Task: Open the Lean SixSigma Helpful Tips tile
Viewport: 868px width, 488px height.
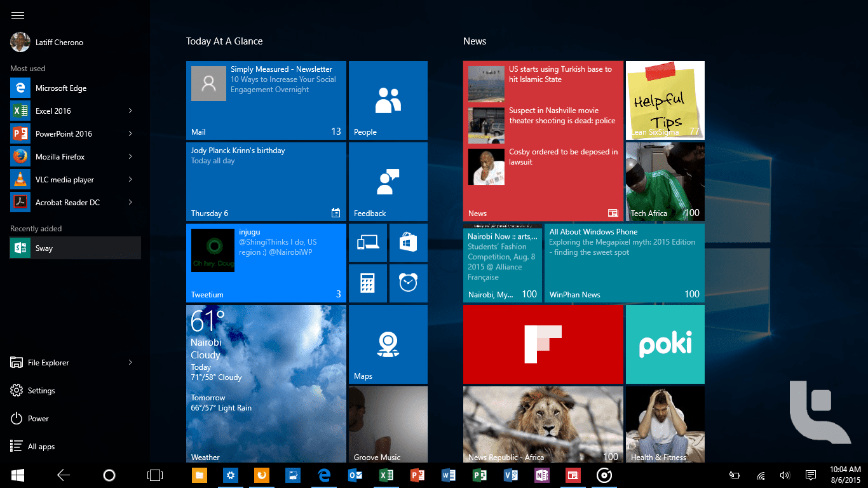Action: pyautogui.click(x=665, y=100)
